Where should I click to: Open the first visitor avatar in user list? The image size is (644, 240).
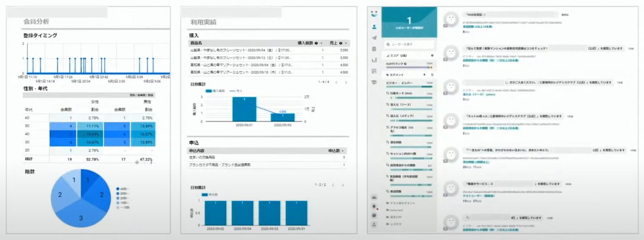pos(450,19)
